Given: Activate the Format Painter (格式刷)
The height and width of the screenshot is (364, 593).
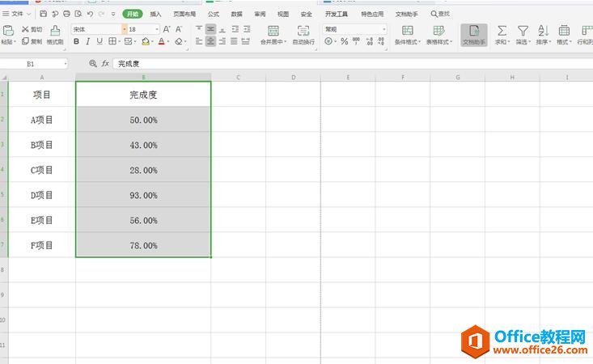Looking at the screenshot, I should tap(55, 35).
